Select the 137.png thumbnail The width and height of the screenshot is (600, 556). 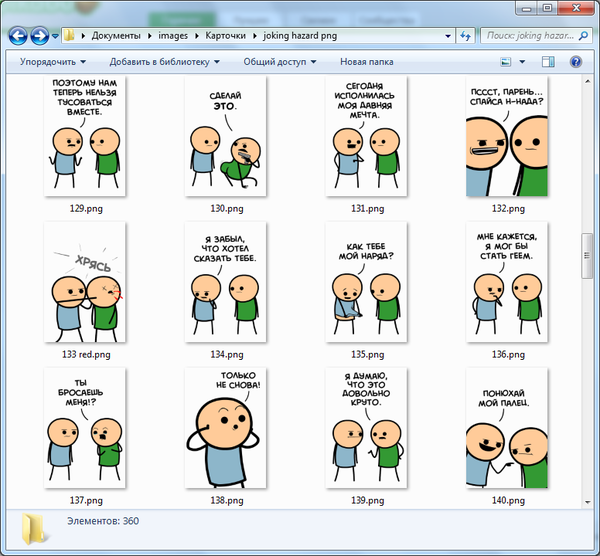coord(85,428)
